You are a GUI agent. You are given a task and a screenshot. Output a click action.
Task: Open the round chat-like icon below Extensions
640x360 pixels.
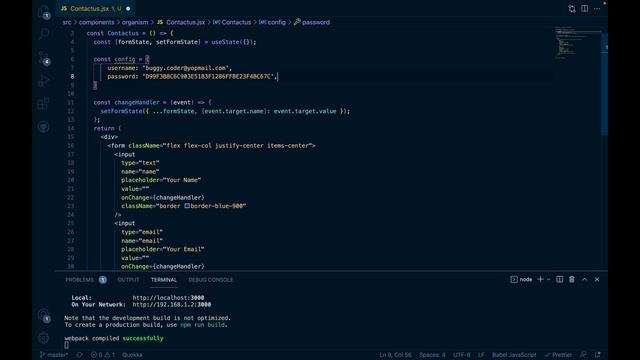click(44, 127)
